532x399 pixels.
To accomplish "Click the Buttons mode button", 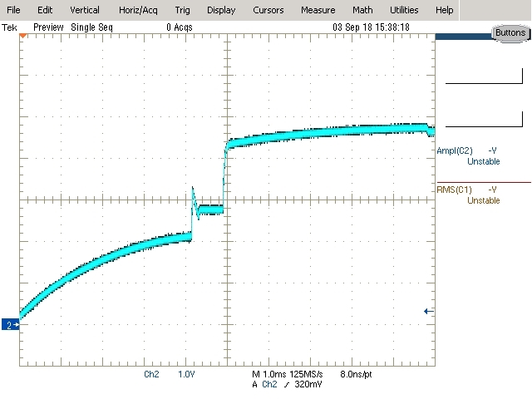I will (x=510, y=33).
